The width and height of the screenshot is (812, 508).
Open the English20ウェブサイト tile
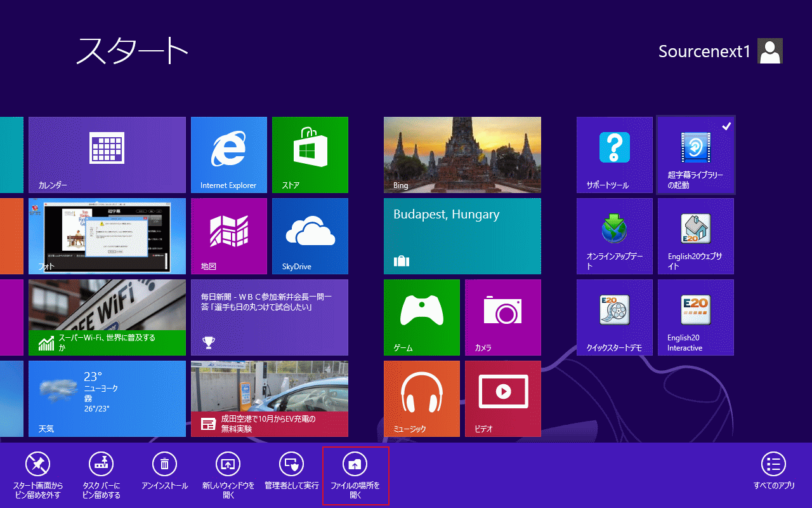[x=696, y=236]
